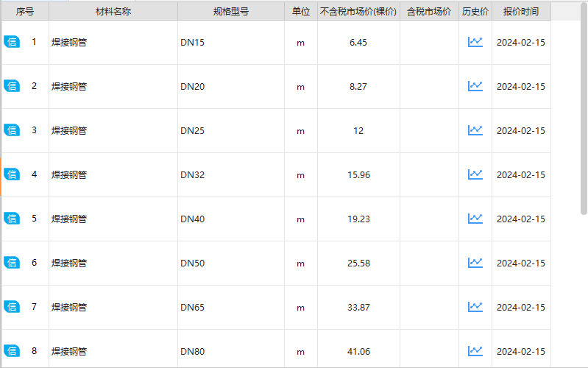
Task: Select price value 6.45
Action: (358, 43)
